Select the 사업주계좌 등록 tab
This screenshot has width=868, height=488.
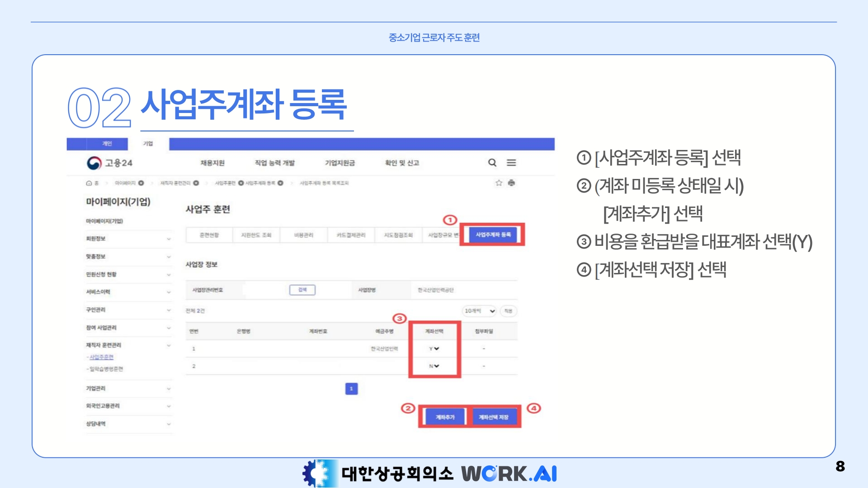coord(493,235)
